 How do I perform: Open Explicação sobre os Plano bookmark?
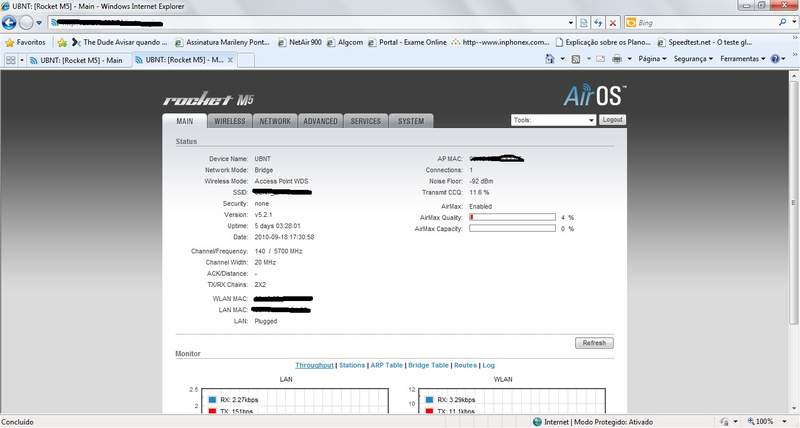(x=603, y=42)
